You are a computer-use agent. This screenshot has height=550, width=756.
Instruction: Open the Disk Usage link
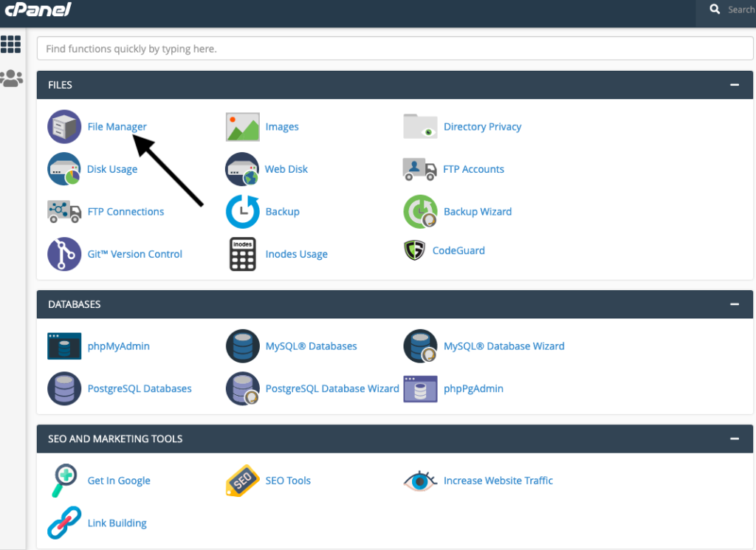click(112, 169)
